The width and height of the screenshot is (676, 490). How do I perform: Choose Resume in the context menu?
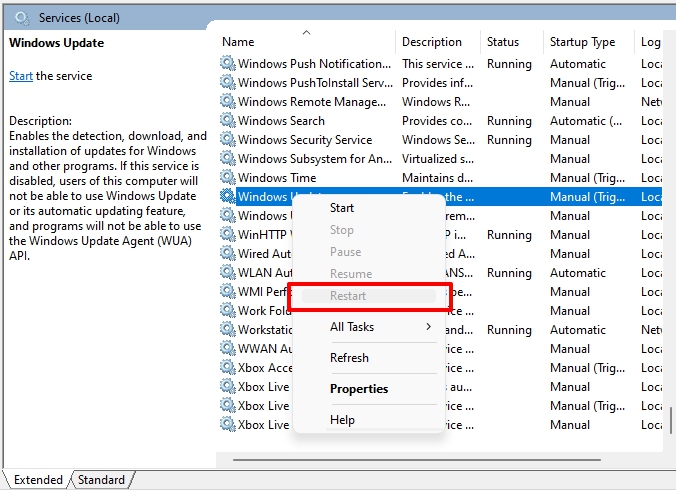coord(369,274)
